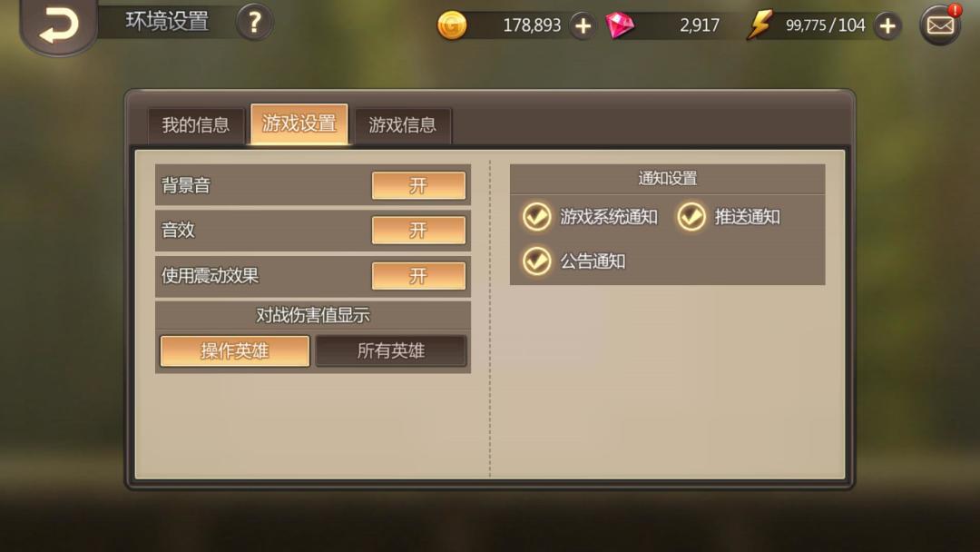Toggle the 音效 sound effects switch
This screenshot has height=552, width=980.
(x=418, y=230)
